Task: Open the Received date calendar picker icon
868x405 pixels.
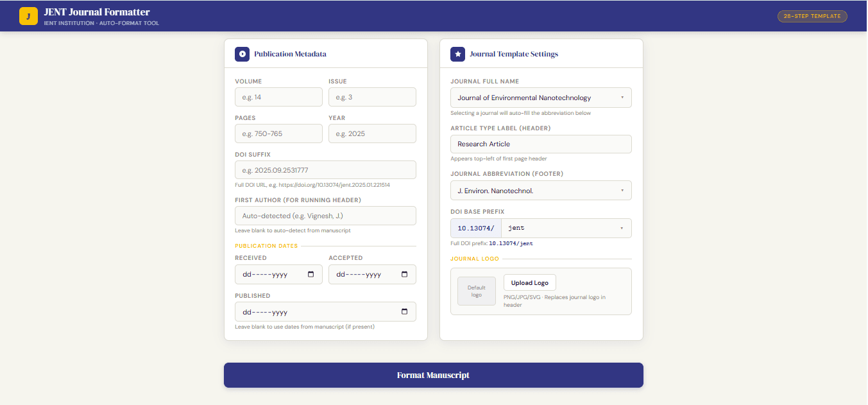Action: click(311, 274)
